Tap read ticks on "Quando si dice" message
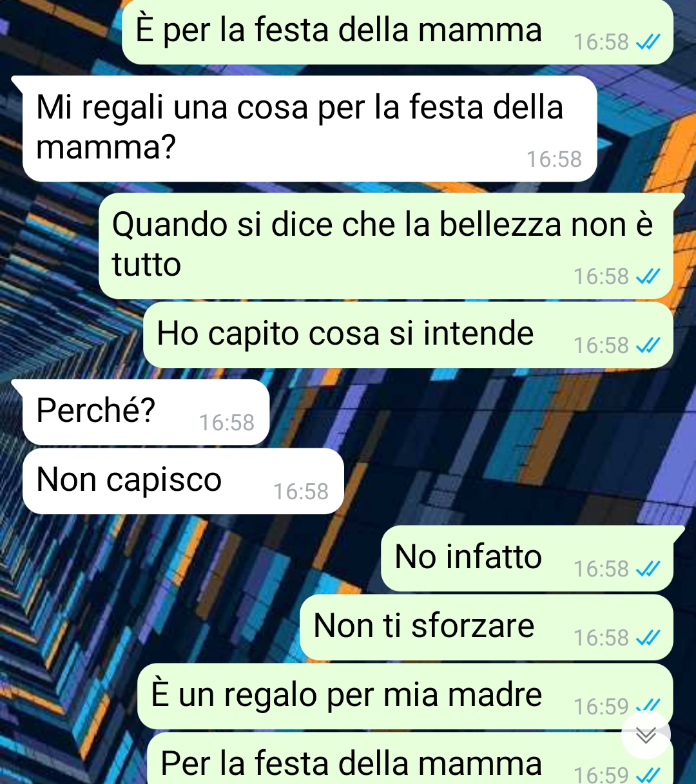The width and height of the screenshot is (696, 784). [x=648, y=277]
